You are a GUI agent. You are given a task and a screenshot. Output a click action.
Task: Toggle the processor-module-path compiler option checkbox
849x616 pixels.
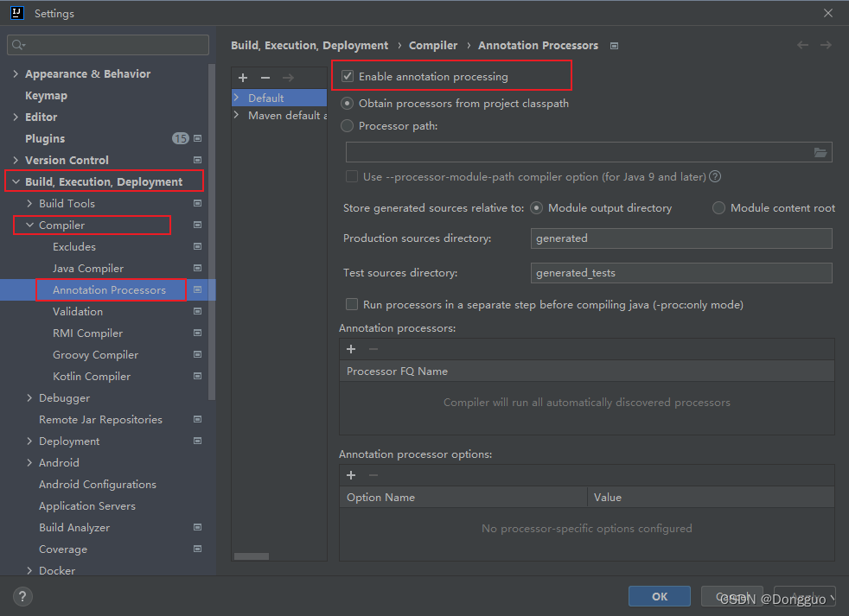point(352,176)
